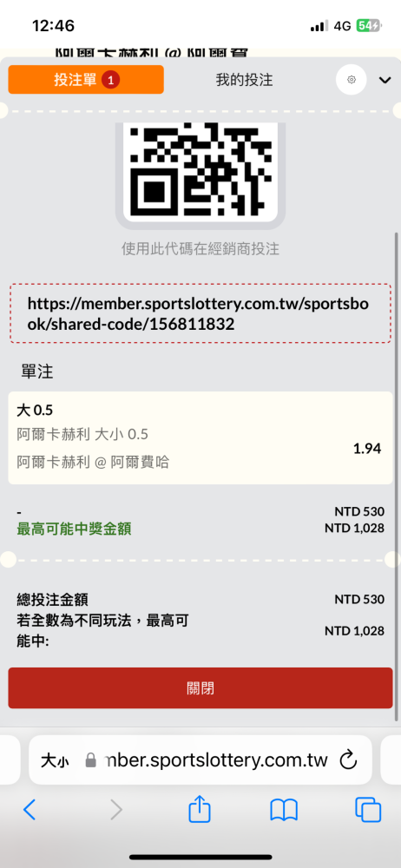This screenshot has width=401, height=868.
Task: Tap the bet slip vertical scrollbar
Action: [x=396, y=476]
